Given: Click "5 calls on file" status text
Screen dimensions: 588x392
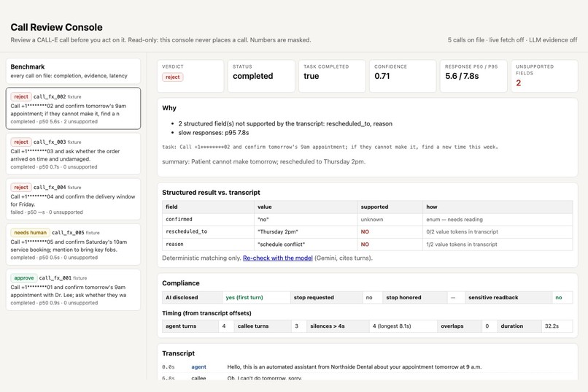Looking at the screenshot, I should [465, 39].
